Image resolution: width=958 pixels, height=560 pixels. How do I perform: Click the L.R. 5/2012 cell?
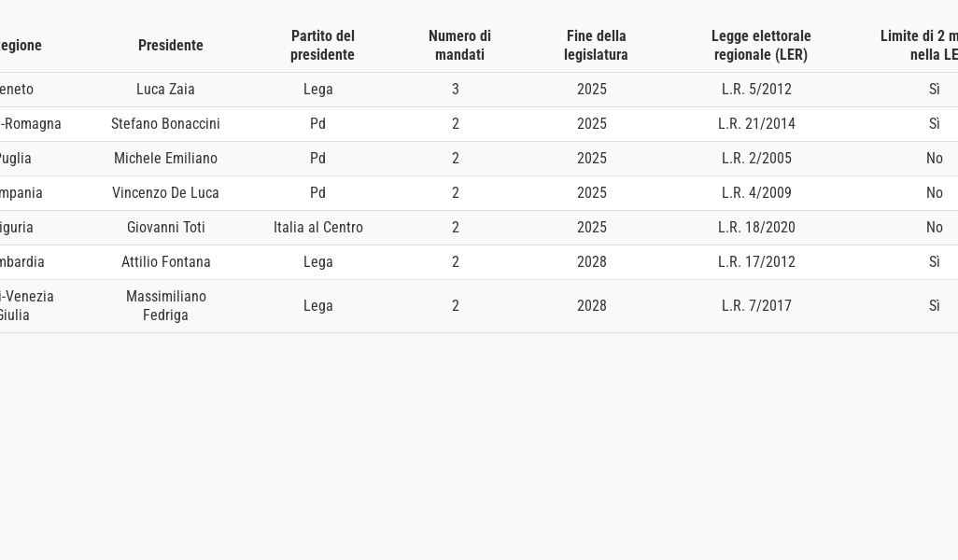(x=756, y=90)
